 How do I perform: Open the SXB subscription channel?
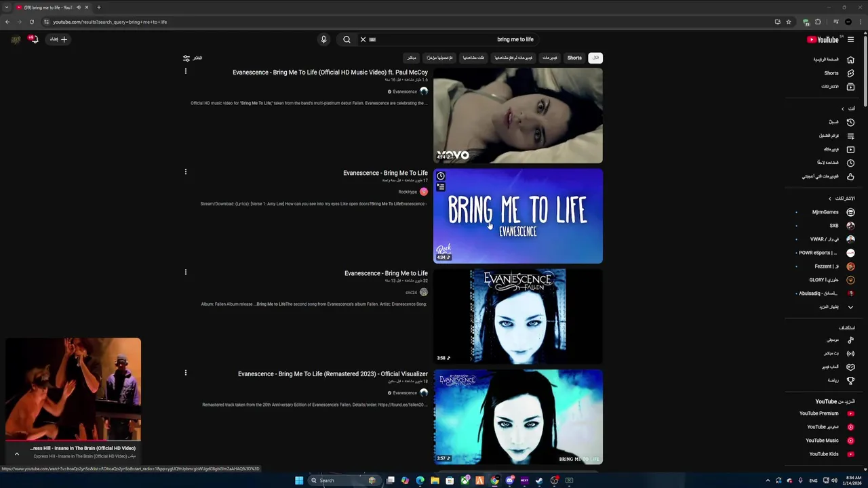(x=842, y=226)
